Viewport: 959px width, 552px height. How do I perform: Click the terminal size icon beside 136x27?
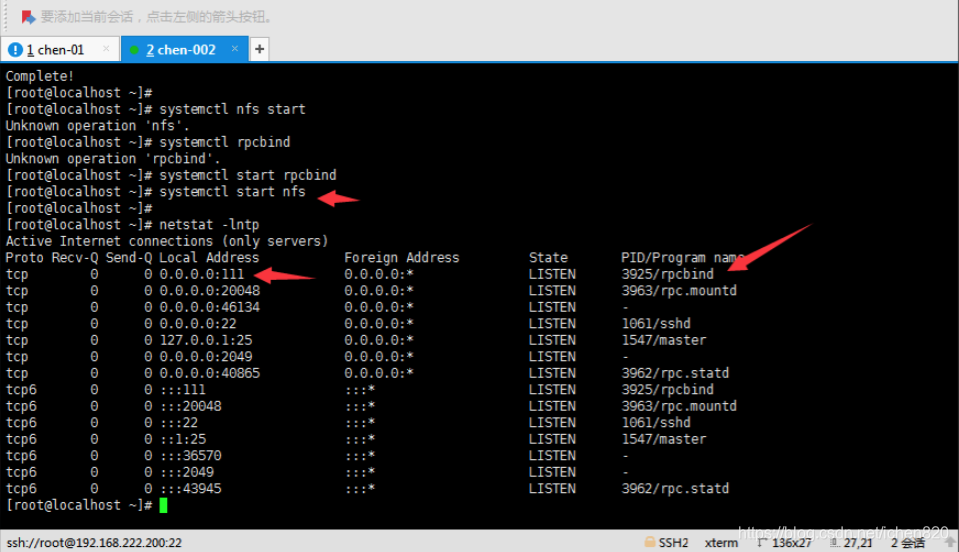click(x=762, y=542)
